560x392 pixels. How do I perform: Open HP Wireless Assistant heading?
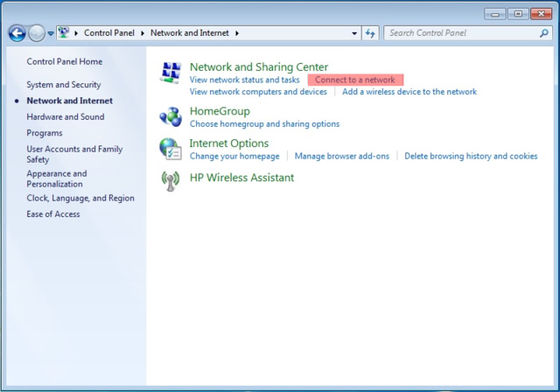point(241,178)
